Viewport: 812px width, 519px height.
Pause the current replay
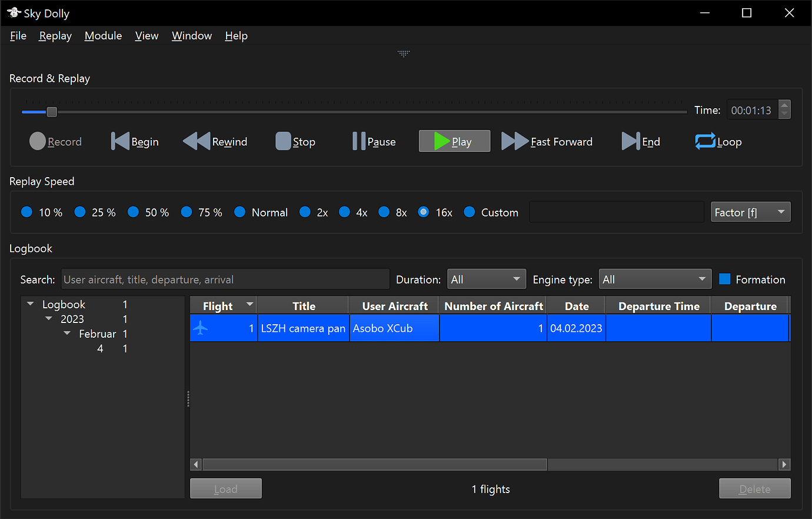tap(359, 141)
